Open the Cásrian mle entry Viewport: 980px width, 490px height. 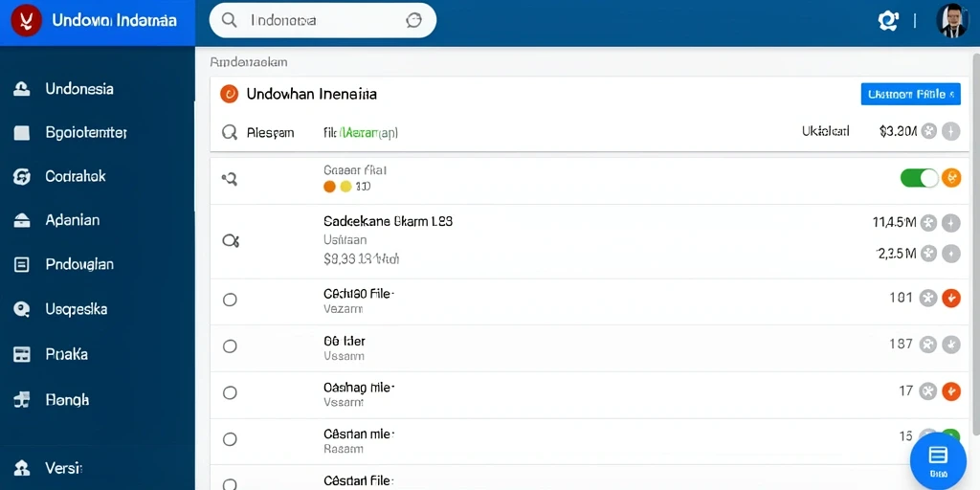(360, 434)
